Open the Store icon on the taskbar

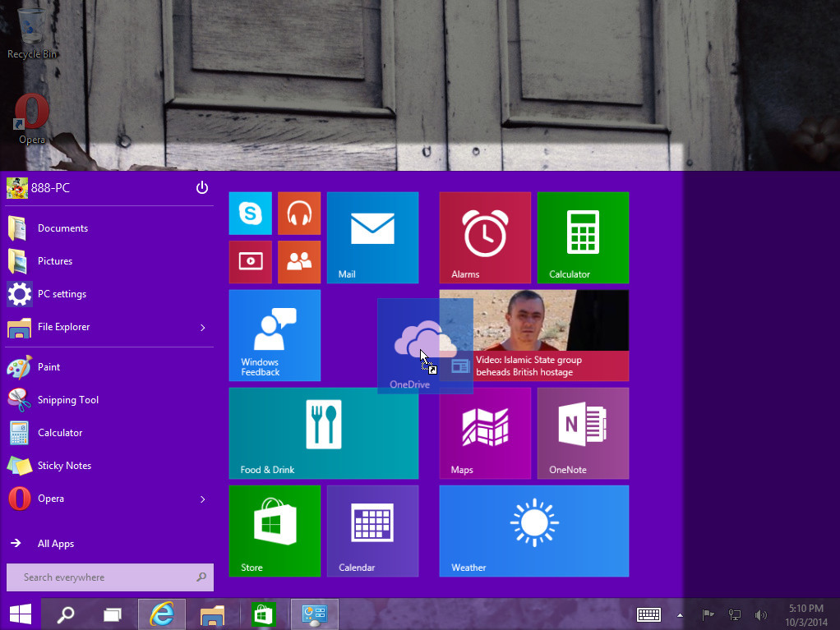[x=262, y=614]
